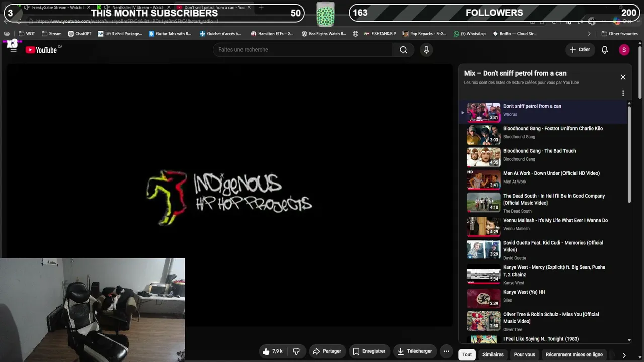Open more actions beside Télécharger
Image resolution: width=644 pixels, height=362 pixels.
pyautogui.click(x=446, y=351)
